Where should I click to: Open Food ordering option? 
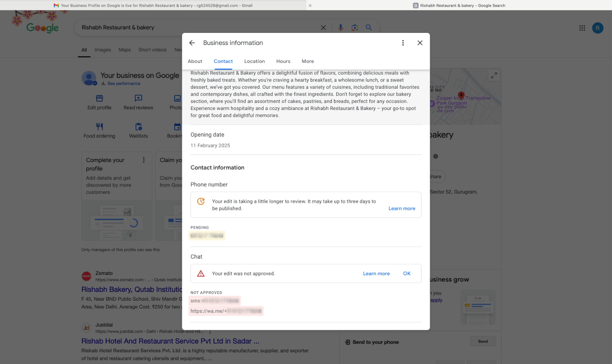pos(99,130)
